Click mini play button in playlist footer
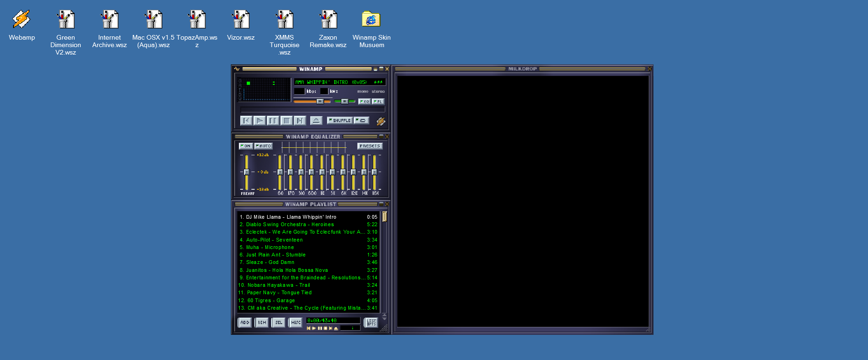 click(314, 328)
